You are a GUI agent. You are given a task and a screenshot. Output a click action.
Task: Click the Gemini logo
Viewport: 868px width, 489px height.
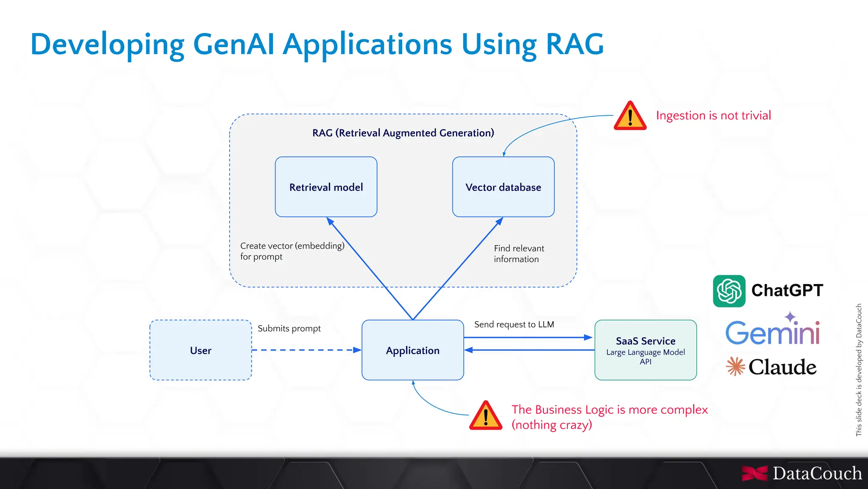click(772, 333)
